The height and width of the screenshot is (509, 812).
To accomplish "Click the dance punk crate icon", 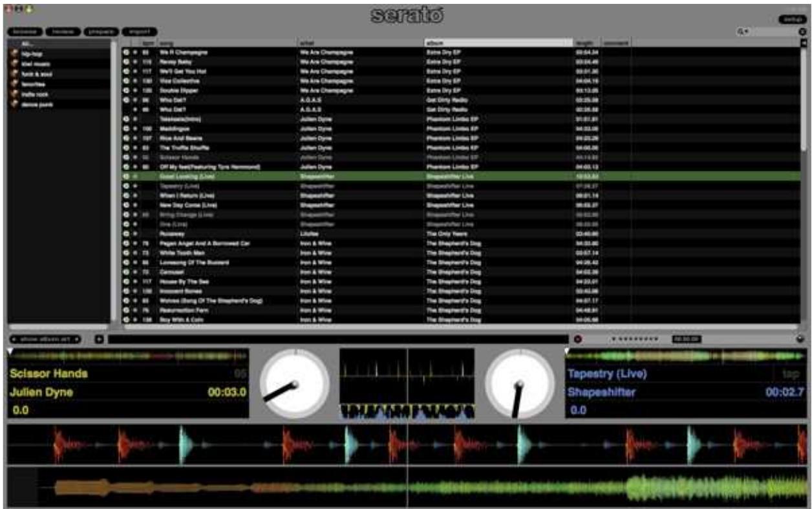I will [14, 104].
